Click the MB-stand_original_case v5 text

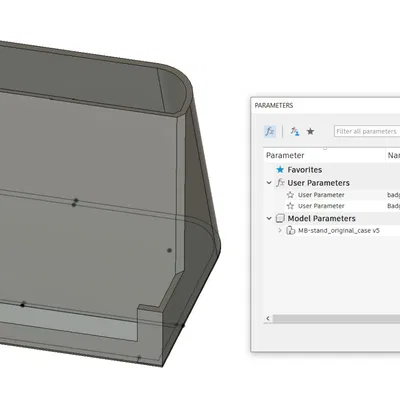click(x=339, y=230)
